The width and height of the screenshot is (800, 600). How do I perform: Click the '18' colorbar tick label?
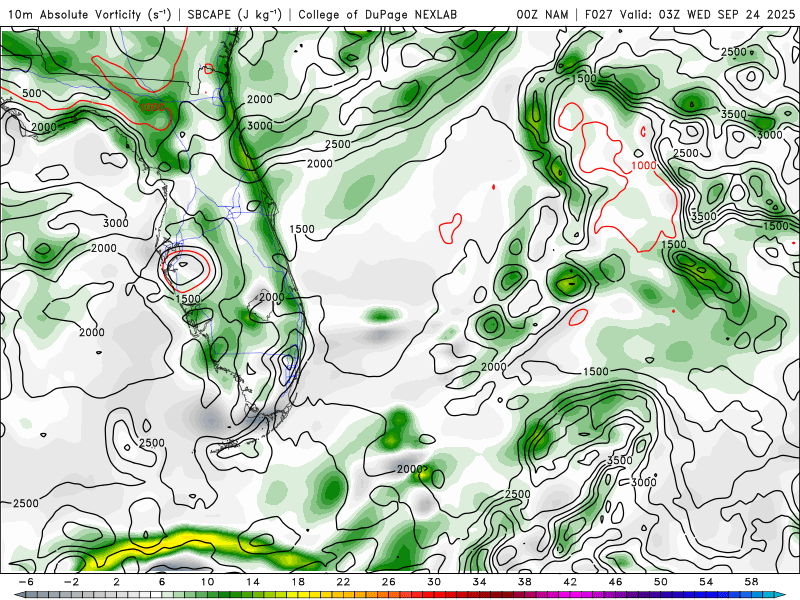(x=298, y=582)
